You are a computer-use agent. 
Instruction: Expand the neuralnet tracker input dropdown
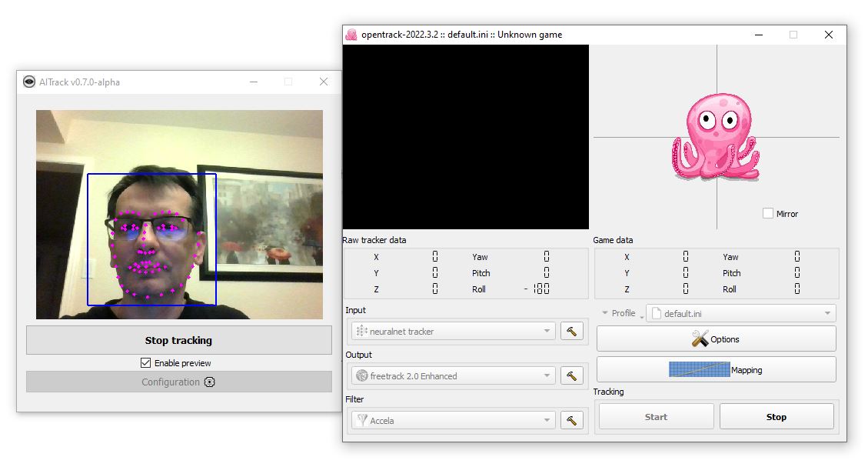(x=452, y=332)
